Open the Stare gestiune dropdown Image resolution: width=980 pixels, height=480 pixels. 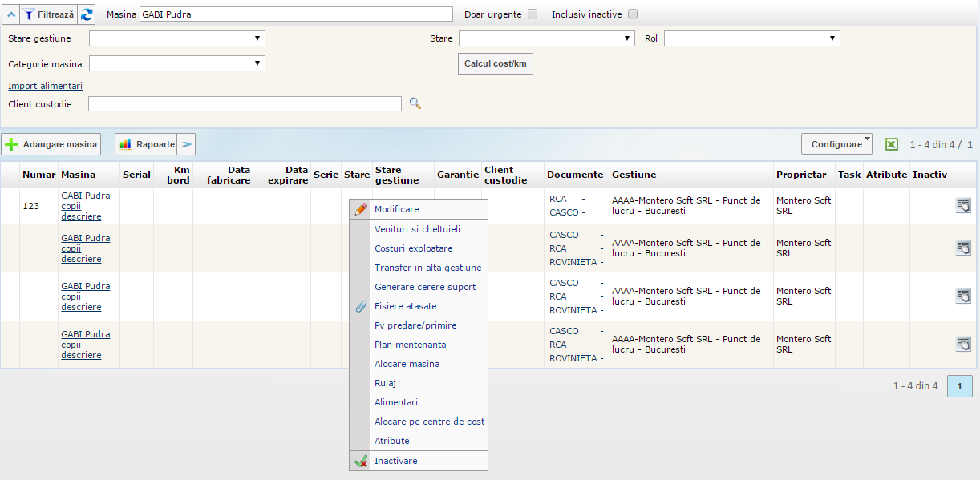[x=176, y=38]
